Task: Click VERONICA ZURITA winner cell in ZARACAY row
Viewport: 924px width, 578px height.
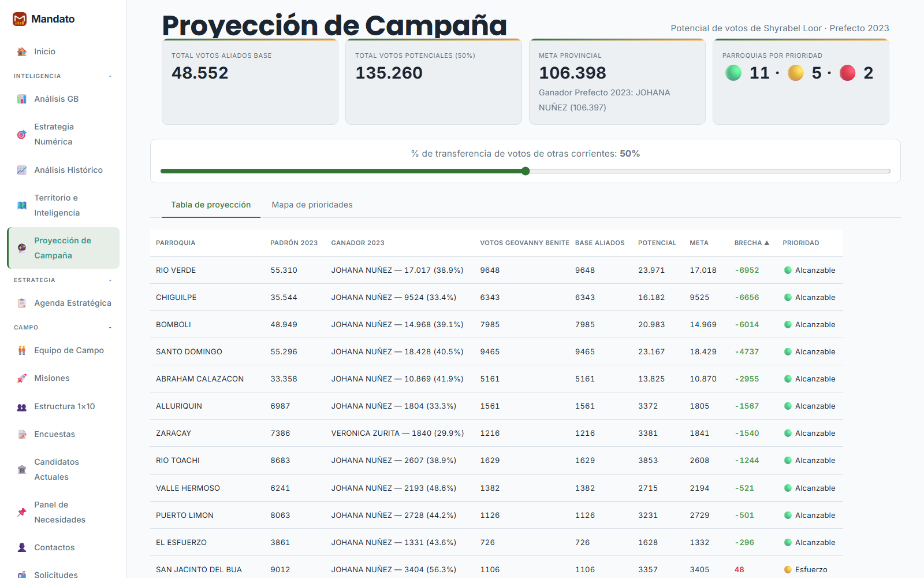Action: (x=397, y=433)
